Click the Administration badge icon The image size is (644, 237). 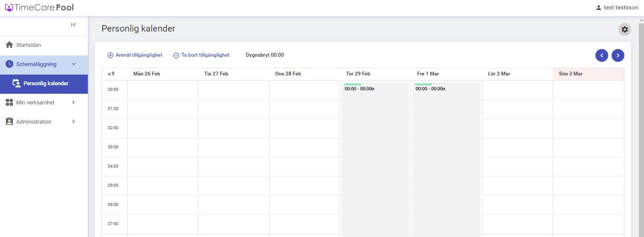(x=9, y=121)
